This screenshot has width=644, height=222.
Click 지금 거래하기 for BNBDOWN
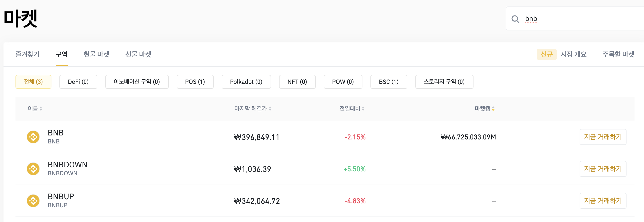(603, 169)
